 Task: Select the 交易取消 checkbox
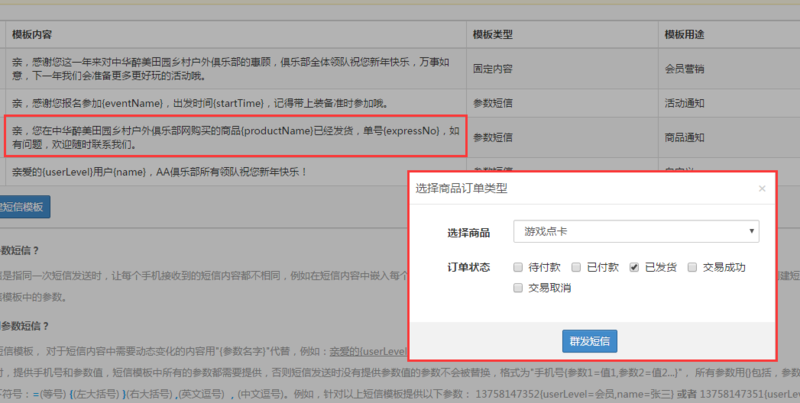pos(517,288)
